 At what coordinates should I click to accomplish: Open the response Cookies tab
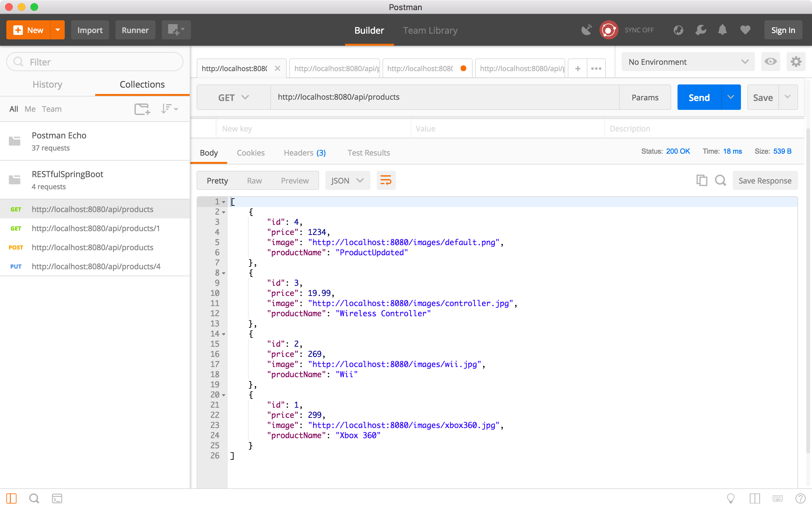[x=251, y=153]
